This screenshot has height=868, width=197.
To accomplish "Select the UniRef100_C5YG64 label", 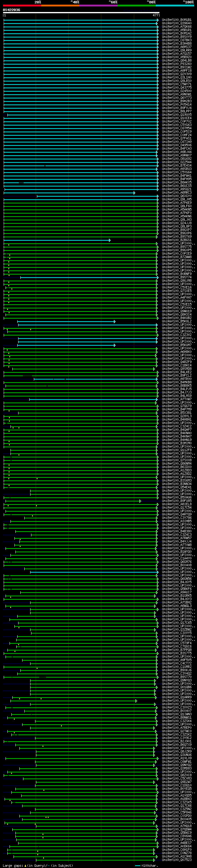I will tap(177, 172).
